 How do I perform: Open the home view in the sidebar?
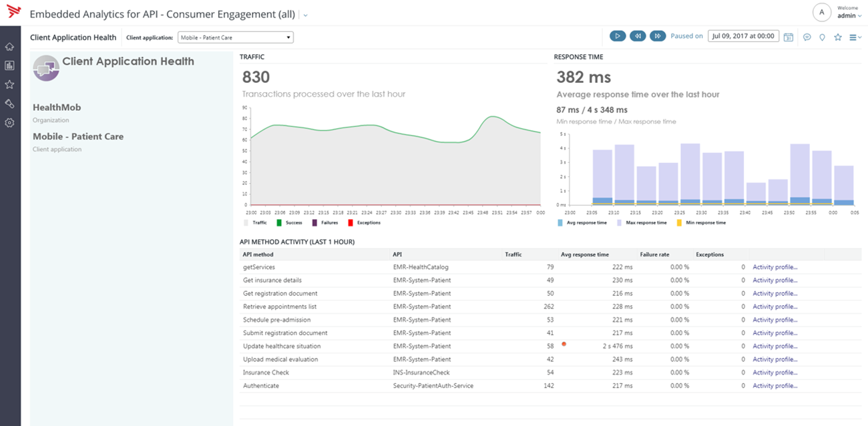point(9,46)
